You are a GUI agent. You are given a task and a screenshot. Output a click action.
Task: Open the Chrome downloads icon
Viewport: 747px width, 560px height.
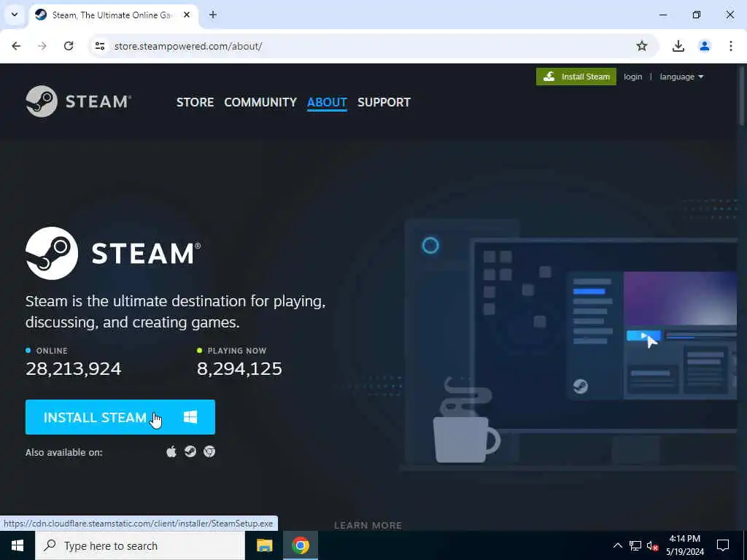click(x=678, y=46)
